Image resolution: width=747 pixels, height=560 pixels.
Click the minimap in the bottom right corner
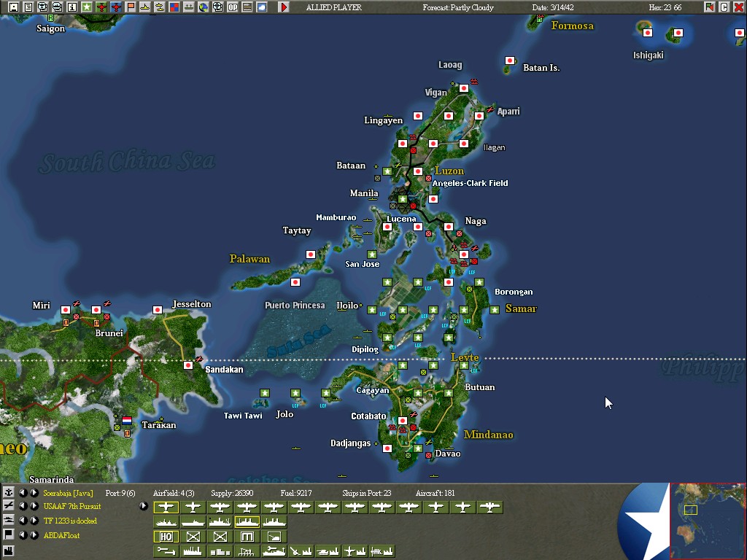(x=708, y=521)
